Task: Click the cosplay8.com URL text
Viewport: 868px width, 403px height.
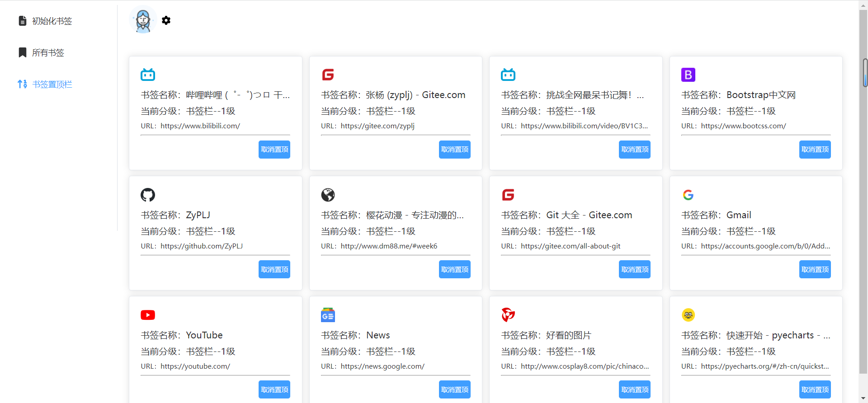Action: 585,366
